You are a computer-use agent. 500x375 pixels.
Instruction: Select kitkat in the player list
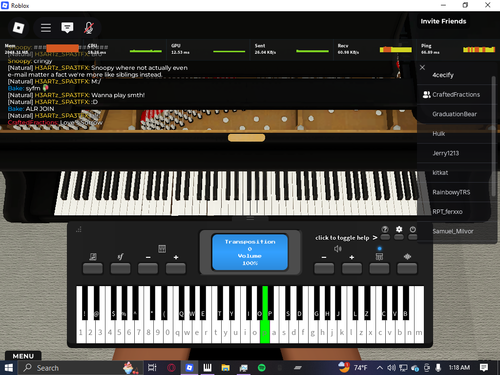(x=455, y=173)
